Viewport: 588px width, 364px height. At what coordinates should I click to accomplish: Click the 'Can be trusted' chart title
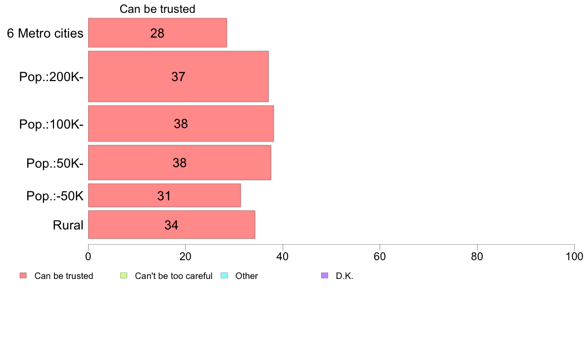[x=157, y=9]
